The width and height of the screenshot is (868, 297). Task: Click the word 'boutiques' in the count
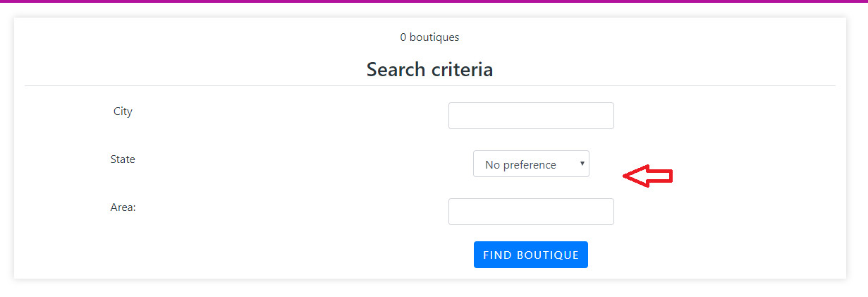point(434,37)
